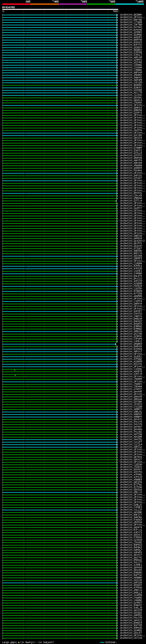Select hit label UniRef100_Q7RV88
This screenshot has height=644, width=146.
click(x=131, y=52)
